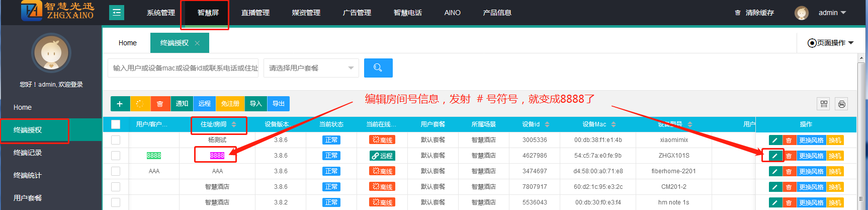
Task: Click the pencil edit icon for ZHGX101S row
Action: (x=775, y=156)
